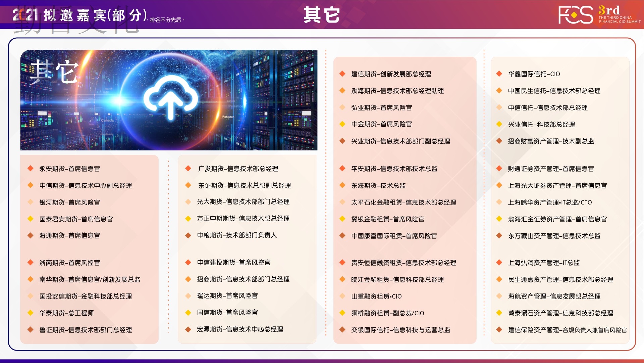Click the 其它 header title
644x363 pixels.
pyautogui.click(x=322, y=15)
